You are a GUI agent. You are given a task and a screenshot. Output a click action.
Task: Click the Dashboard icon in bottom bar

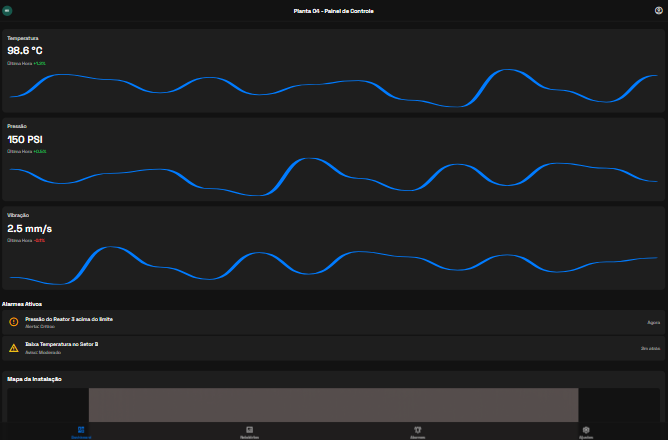point(82,429)
